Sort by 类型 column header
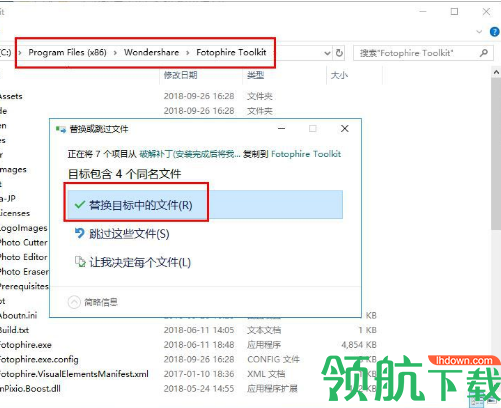501x408 pixels. point(256,75)
